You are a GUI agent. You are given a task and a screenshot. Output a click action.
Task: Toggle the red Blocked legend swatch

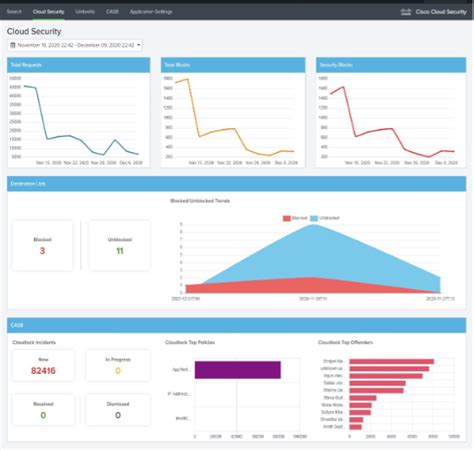coord(287,218)
